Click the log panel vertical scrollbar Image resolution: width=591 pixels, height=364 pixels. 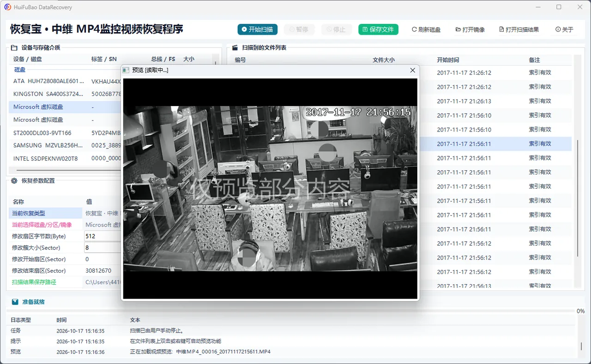[581, 346]
